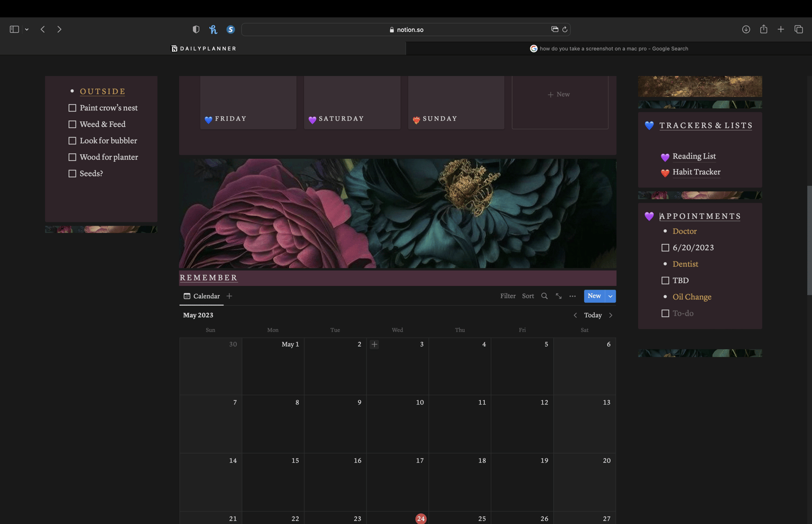
Task: Show the tab overview
Action: click(x=798, y=30)
